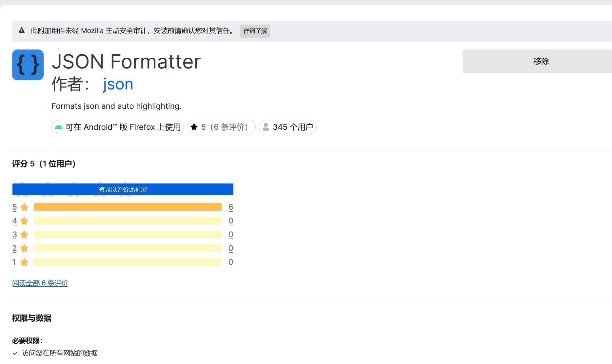Click the warning triangle icon in notice
The image size is (612, 364).
pyautogui.click(x=22, y=30)
